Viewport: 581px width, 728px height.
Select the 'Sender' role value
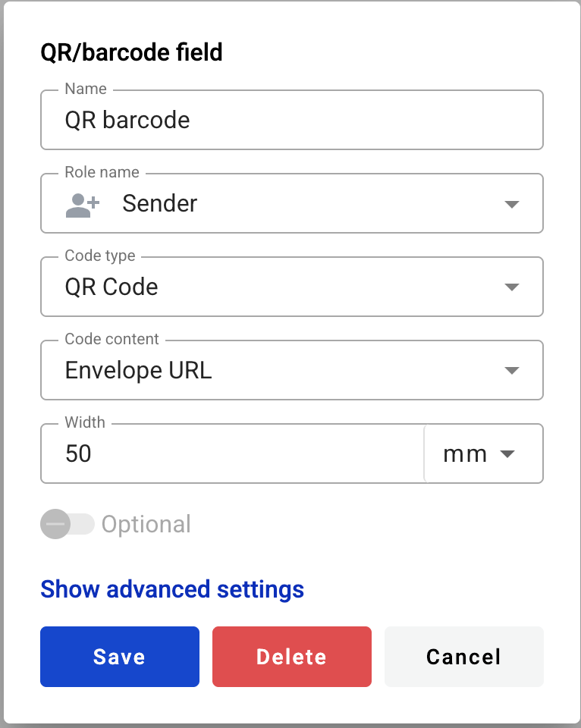(159, 203)
